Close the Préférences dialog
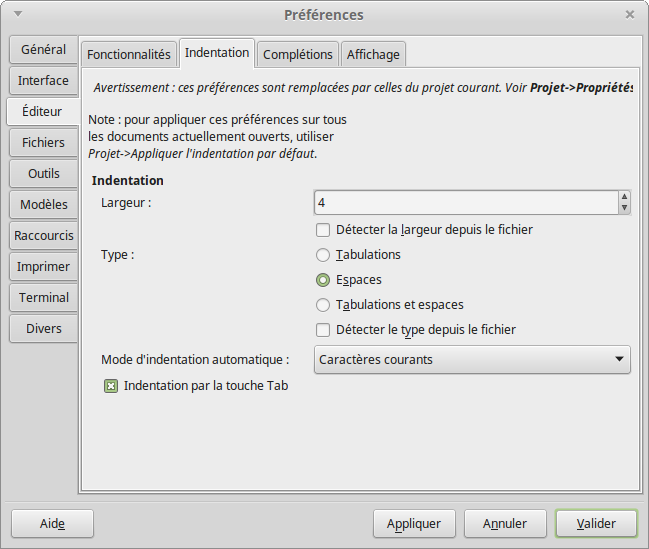The image size is (649, 549). (630, 15)
